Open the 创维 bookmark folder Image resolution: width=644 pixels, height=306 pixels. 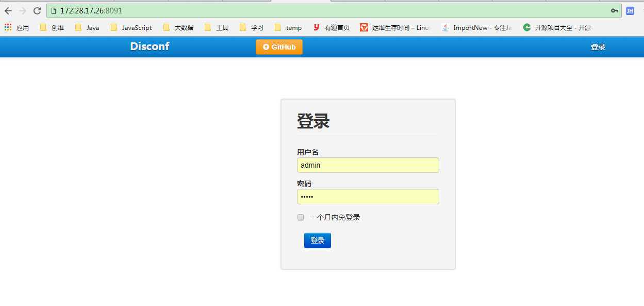pyautogui.click(x=52, y=28)
